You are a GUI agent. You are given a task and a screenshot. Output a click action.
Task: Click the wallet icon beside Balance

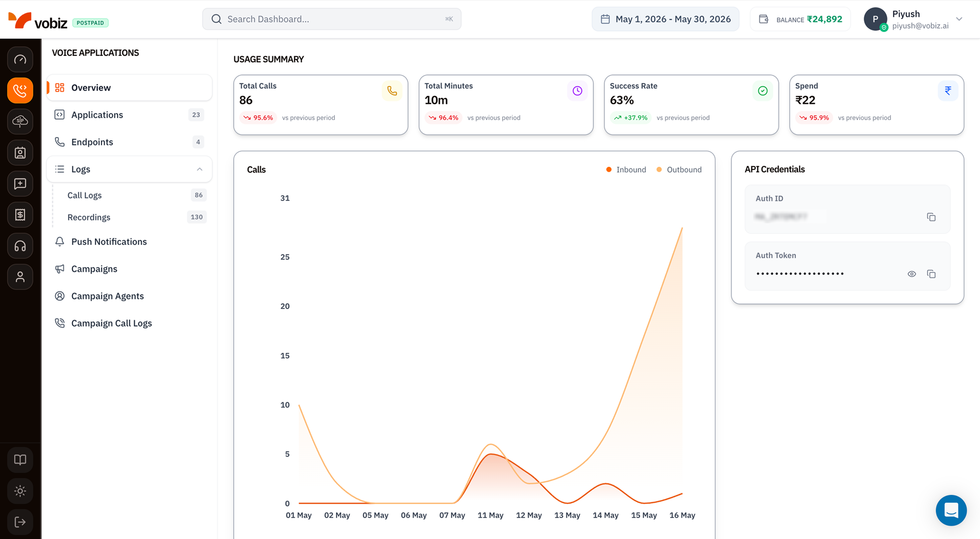tap(764, 19)
